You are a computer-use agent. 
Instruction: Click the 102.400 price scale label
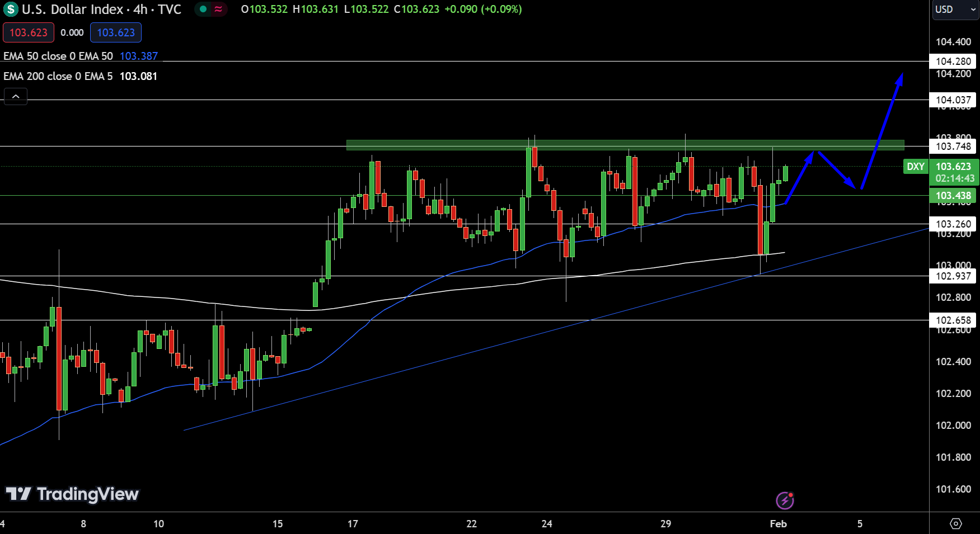coord(953,362)
